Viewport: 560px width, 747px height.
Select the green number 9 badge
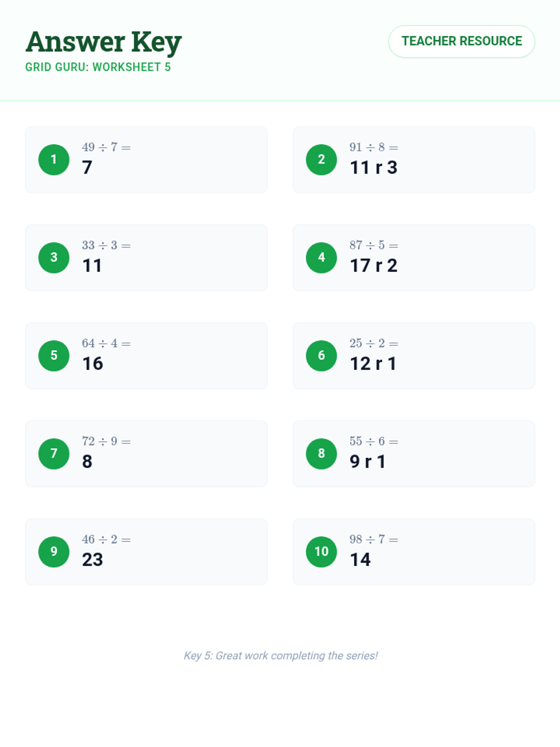coord(54,552)
